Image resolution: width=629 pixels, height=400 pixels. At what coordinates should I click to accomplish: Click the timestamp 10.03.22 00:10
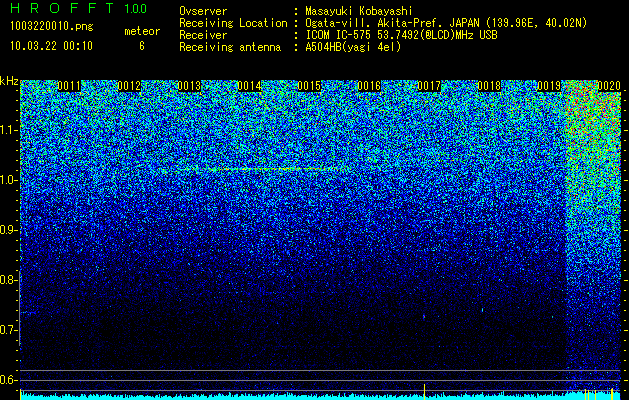(x=51, y=46)
